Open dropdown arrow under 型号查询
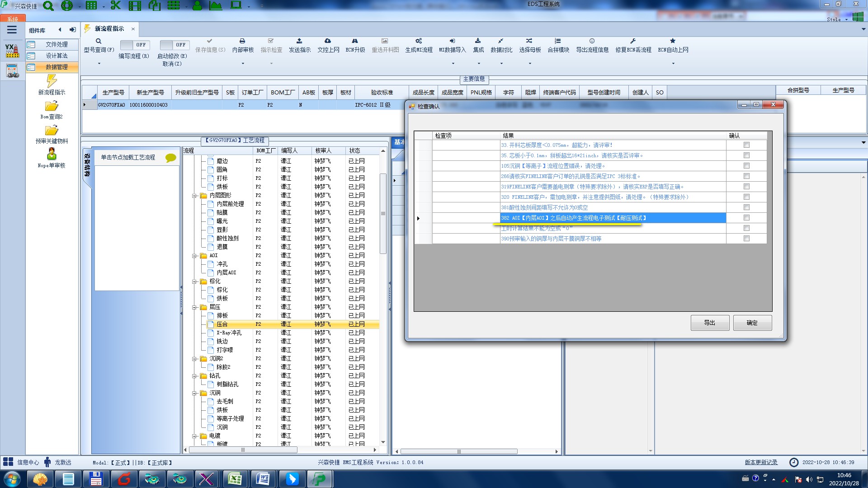 [99, 63]
